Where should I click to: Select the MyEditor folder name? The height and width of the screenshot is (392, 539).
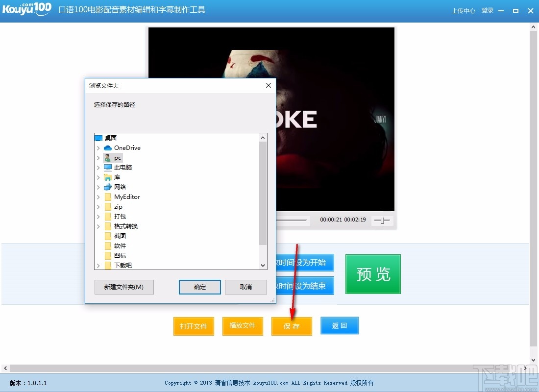tap(127, 197)
